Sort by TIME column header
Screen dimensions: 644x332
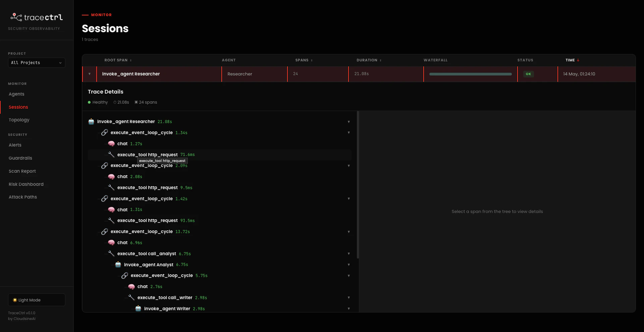572,60
